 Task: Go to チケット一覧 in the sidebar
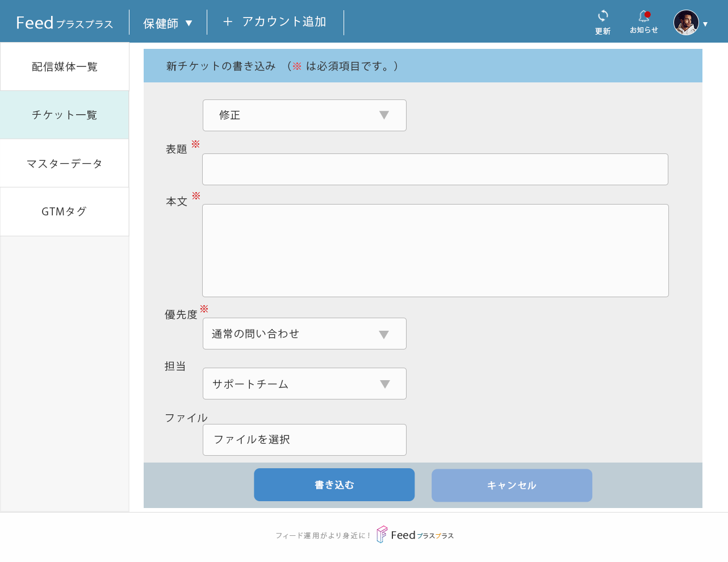pyautogui.click(x=65, y=115)
